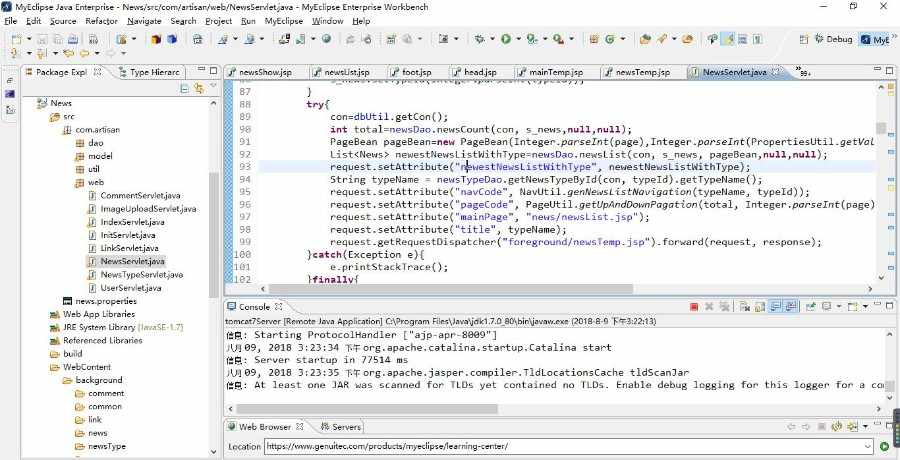900x460 pixels.
Task: Switch to the Servers tab
Action: click(x=341, y=427)
